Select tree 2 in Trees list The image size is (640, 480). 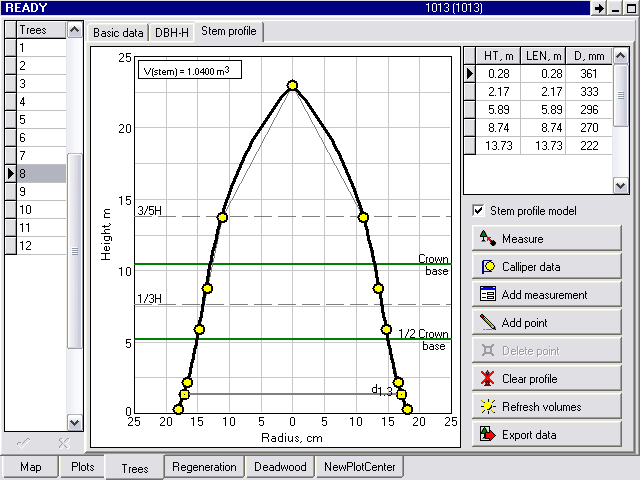pyautogui.click(x=41, y=65)
